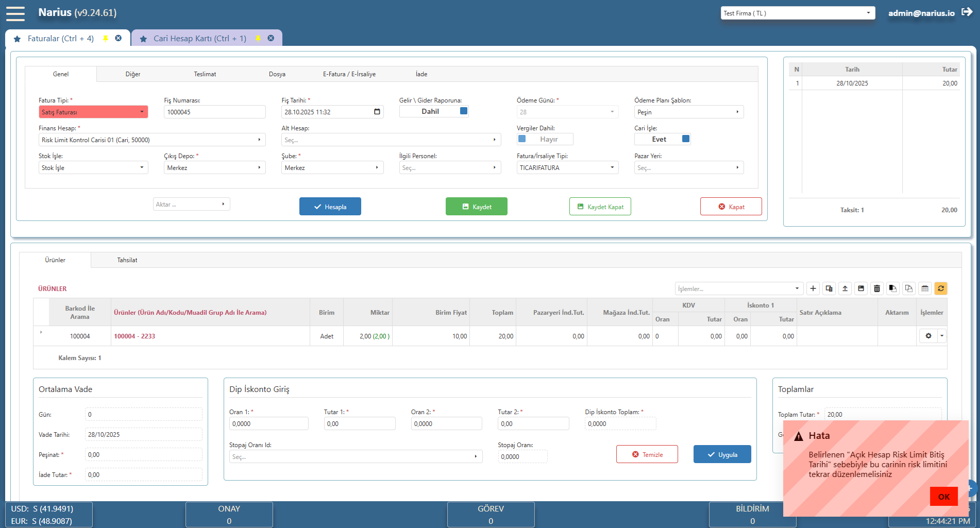
Task: Click the star icon on Faturalar tab
Action: click(x=17, y=39)
